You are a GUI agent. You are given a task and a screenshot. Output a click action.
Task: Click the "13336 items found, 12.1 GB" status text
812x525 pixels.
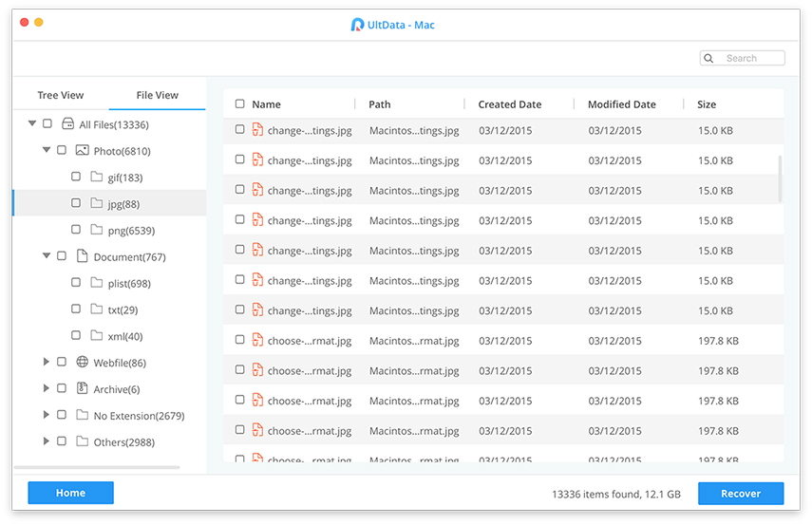pyautogui.click(x=615, y=494)
